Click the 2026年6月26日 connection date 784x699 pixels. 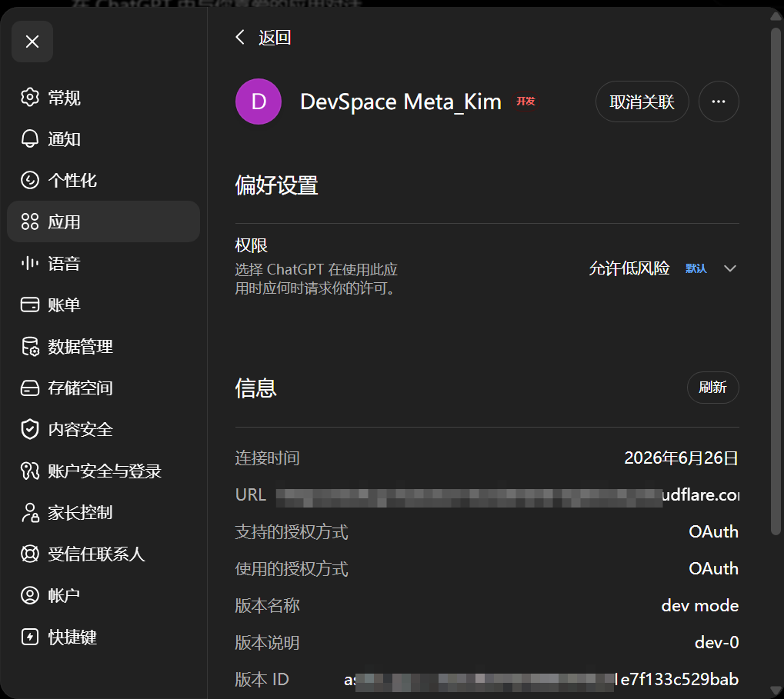coord(681,458)
